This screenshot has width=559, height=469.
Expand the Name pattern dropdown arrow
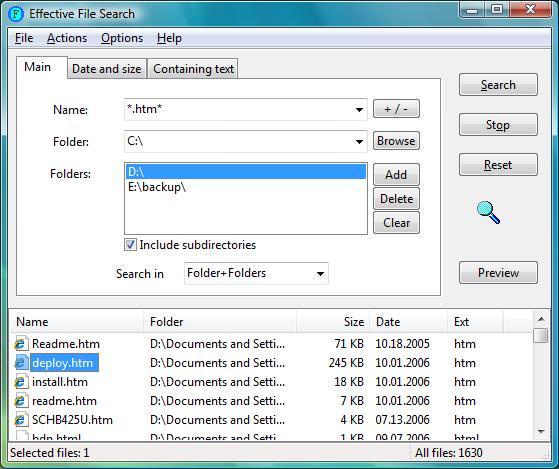pyautogui.click(x=359, y=110)
